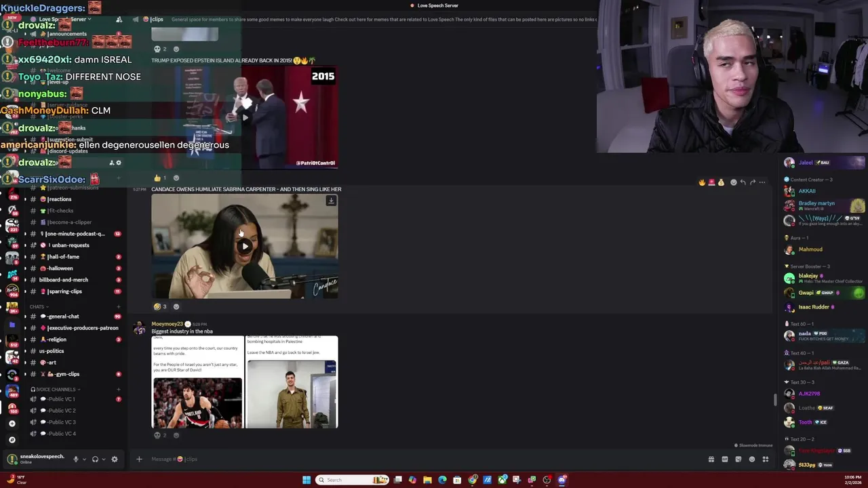Click thumbs-up reaction under Trump video

point(161,178)
